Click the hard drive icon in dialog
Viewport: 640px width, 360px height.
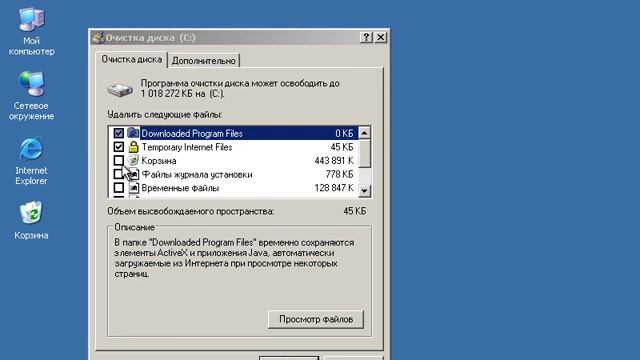(x=120, y=89)
